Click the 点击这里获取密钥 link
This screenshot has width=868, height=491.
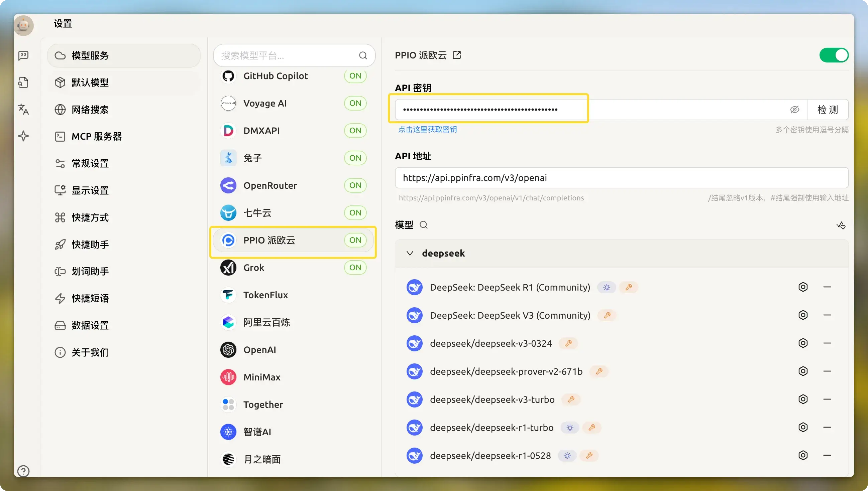(x=427, y=130)
